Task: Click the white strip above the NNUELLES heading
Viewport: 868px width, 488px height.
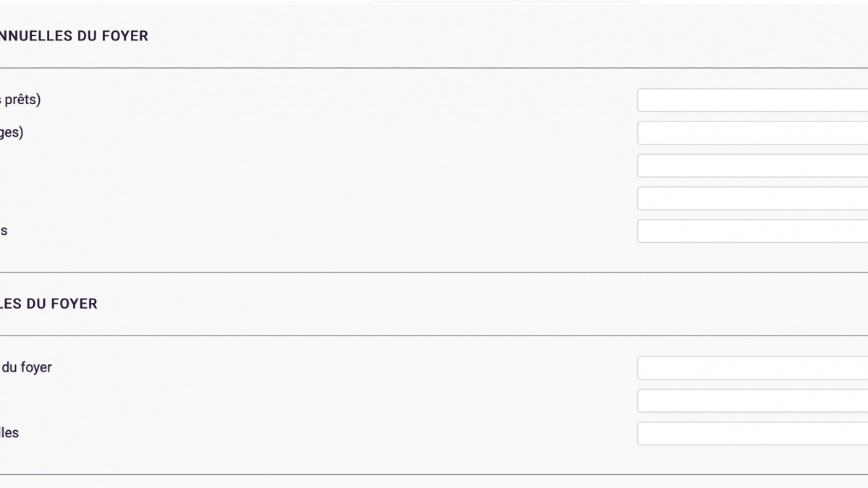Action: [434, 2]
